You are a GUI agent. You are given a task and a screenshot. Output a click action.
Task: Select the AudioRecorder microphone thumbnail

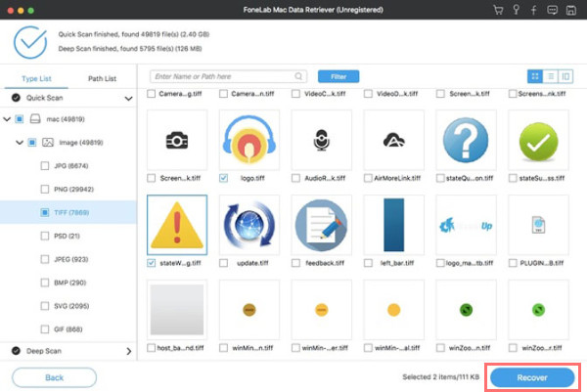click(x=322, y=140)
